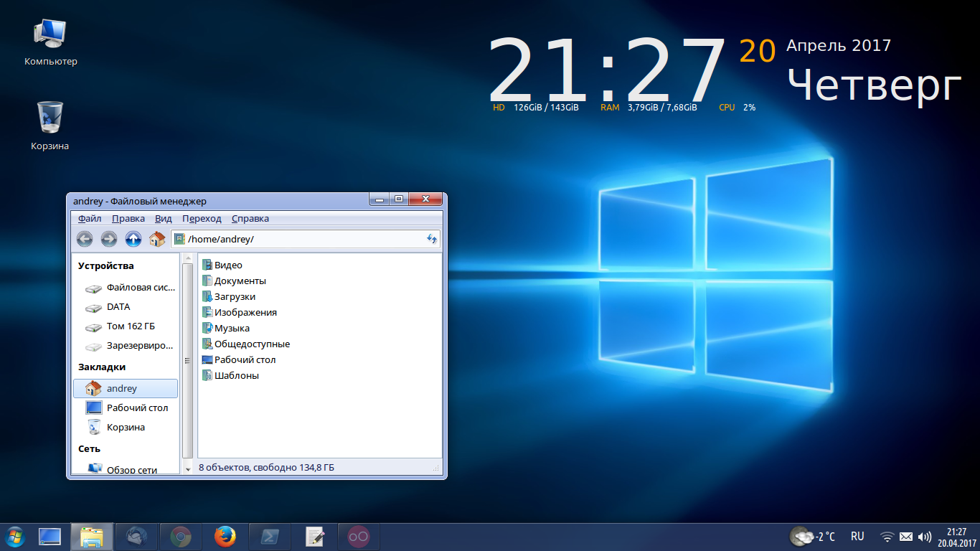Select the Музыка folder
980x551 pixels.
pyautogui.click(x=226, y=329)
